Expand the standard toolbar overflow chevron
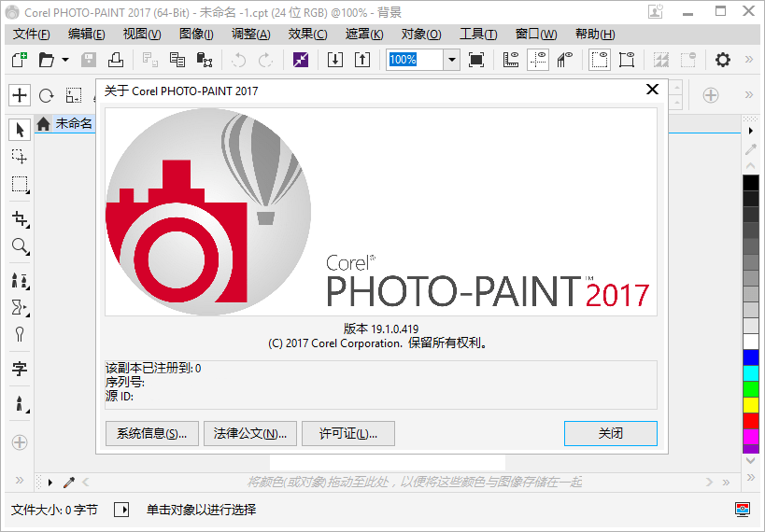Viewport: 765px width, 532px height. click(x=749, y=60)
